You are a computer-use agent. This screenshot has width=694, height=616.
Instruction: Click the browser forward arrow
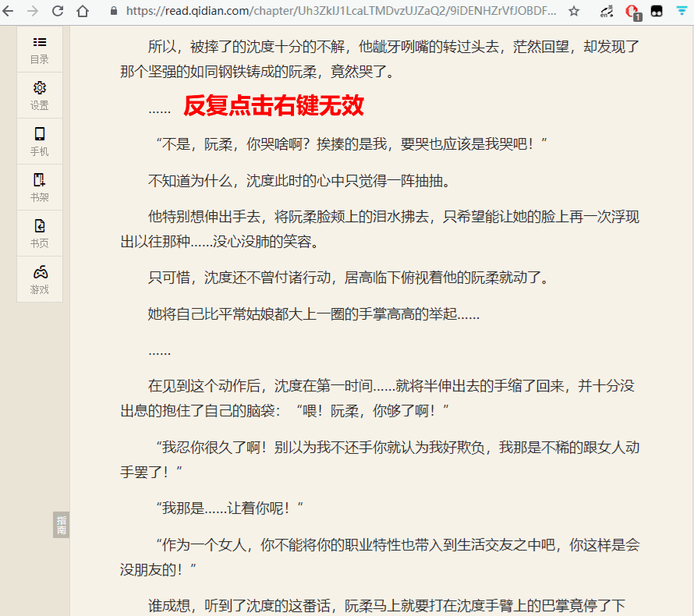[33, 11]
